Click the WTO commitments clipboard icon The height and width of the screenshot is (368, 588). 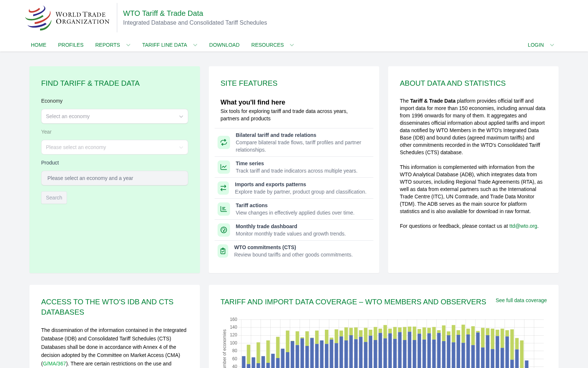(x=223, y=251)
